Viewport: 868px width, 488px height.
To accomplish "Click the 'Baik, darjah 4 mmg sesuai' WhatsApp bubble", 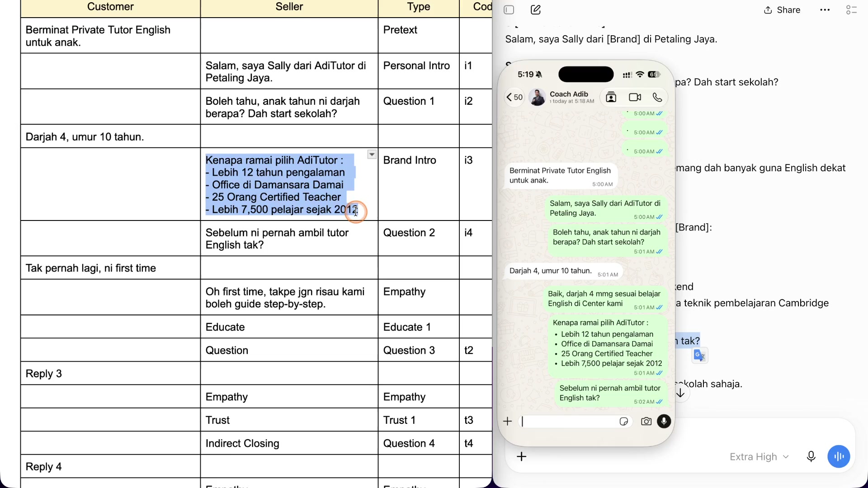I will 605,300.
